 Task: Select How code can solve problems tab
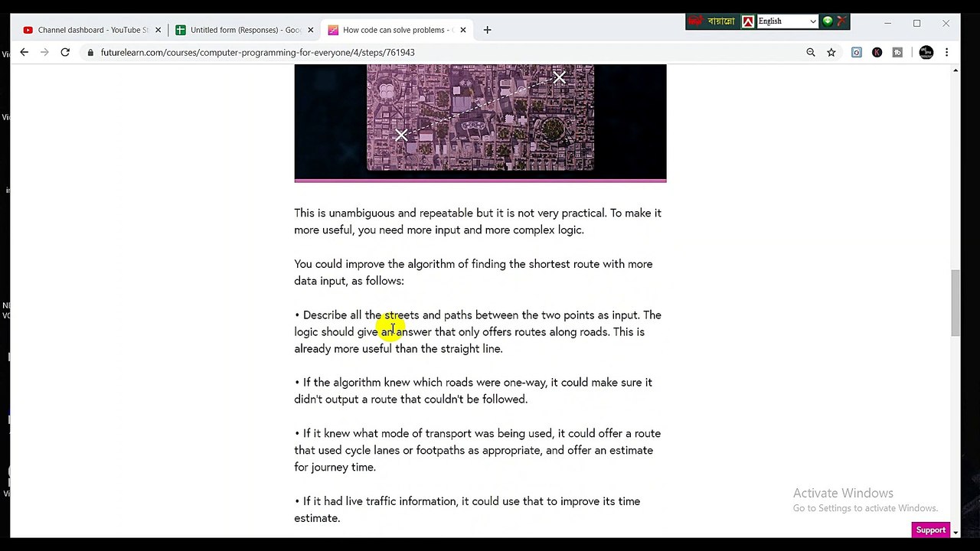pyautogui.click(x=397, y=30)
